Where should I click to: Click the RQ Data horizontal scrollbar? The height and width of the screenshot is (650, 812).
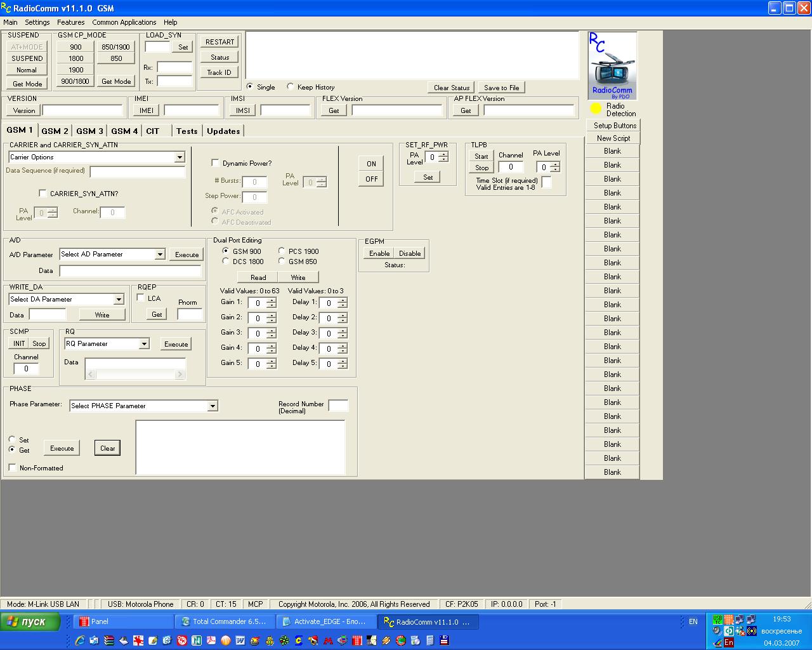click(x=135, y=375)
